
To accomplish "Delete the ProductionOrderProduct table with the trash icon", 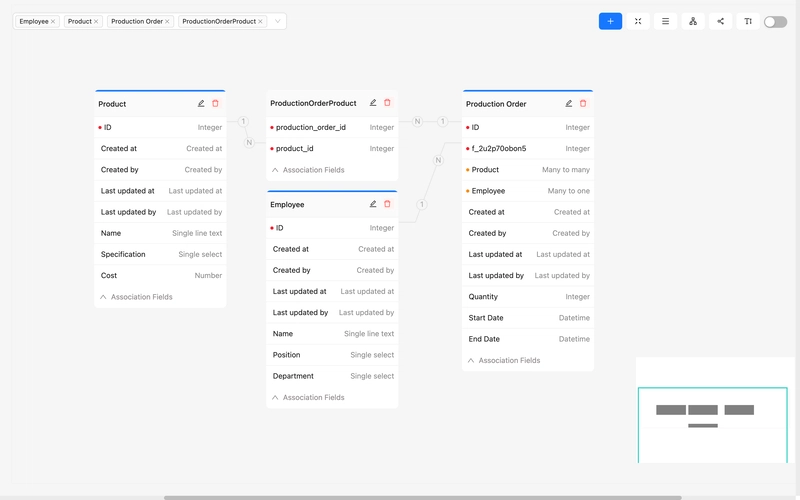I will tap(387, 102).
